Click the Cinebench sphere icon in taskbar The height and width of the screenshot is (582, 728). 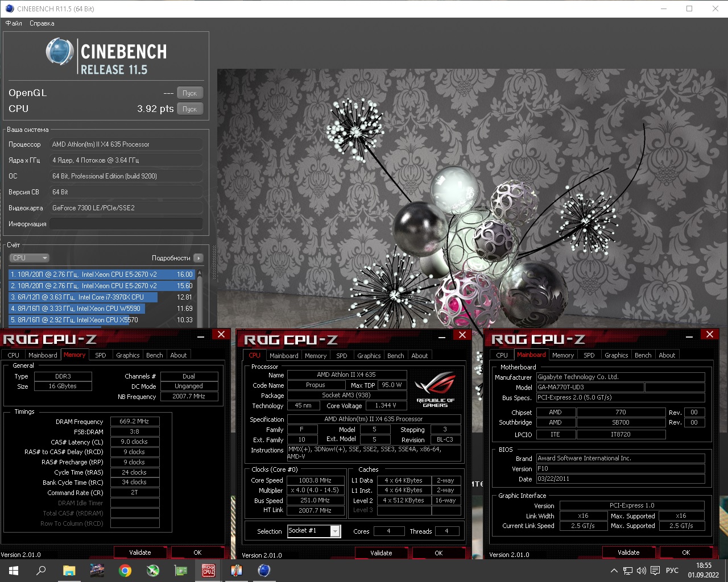click(264, 571)
